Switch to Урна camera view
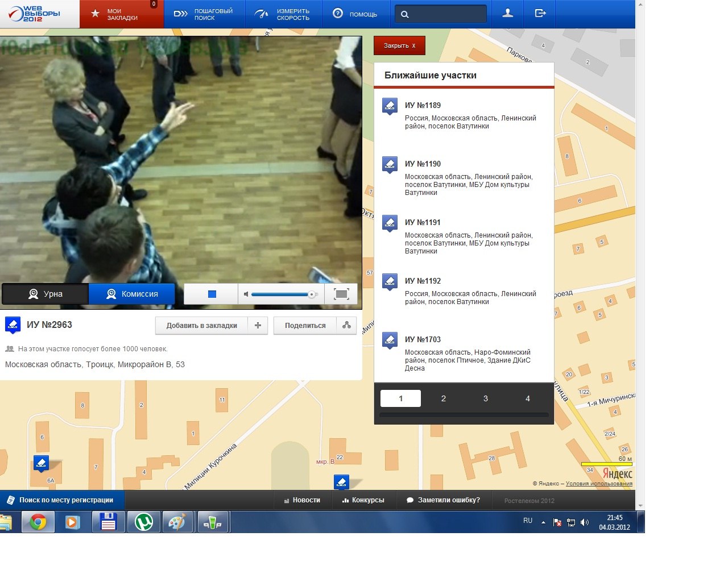728x582 pixels. (x=45, y=294)
